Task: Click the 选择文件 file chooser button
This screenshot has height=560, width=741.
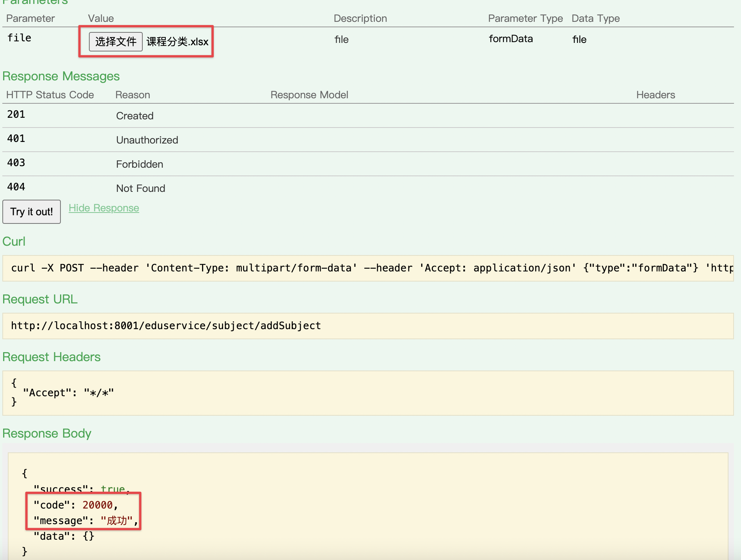Action: click(x=116, y=42)
